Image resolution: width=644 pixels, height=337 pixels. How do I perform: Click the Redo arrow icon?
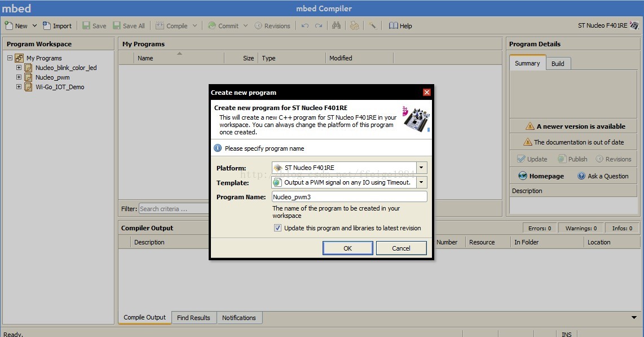point(319,25)
